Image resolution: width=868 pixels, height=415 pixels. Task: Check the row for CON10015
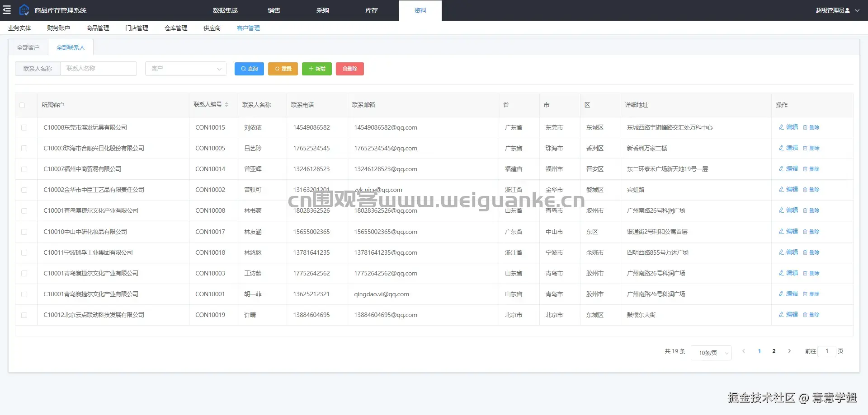pos(24,128)
